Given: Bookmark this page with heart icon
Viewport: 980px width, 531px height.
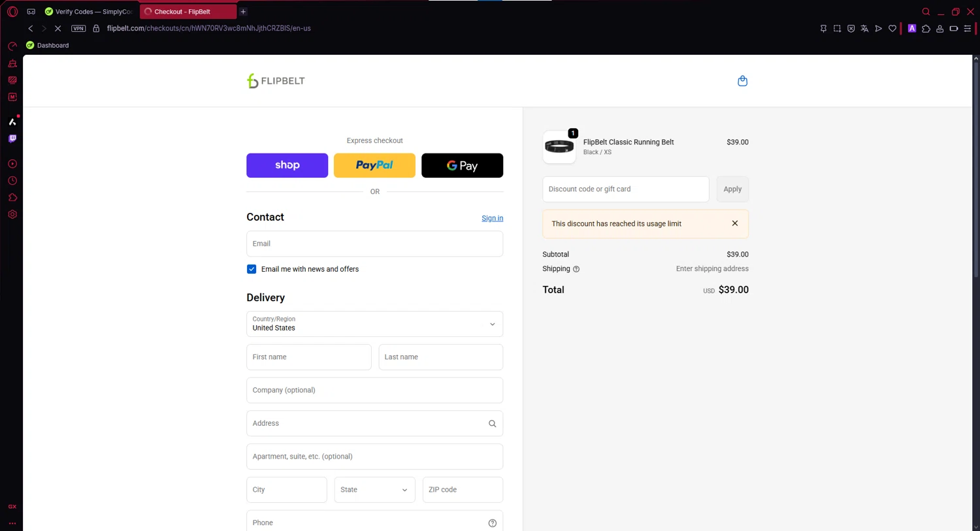Looking at the screenshot, I should click(x=892, y=29).
